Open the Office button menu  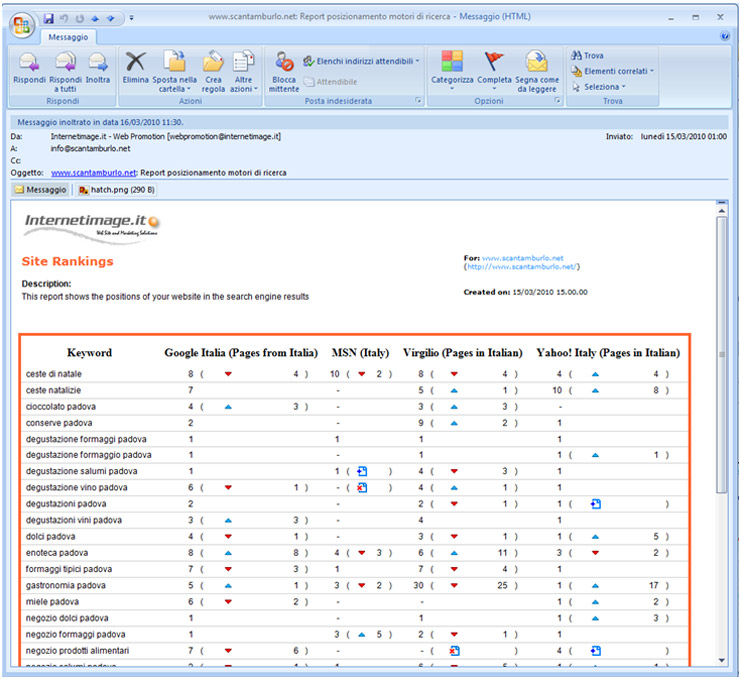[22, 25]
